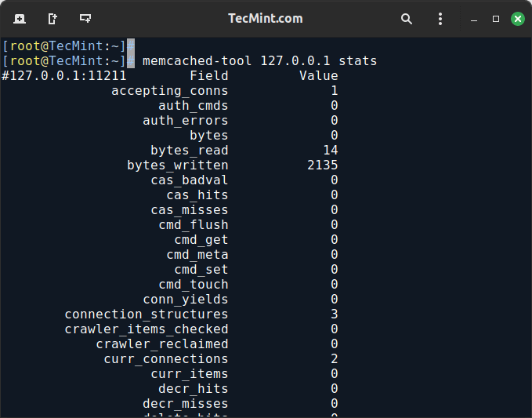
Task: Select the crawler_items_checked field
Action: (147, 329)
